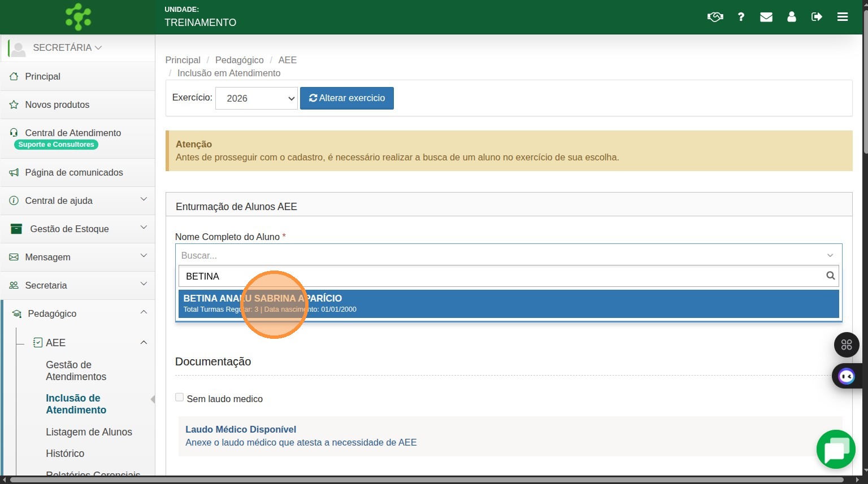Click the Laudo Médico Disponível heading
868x484 pixels.
click(x=241, y=429)
